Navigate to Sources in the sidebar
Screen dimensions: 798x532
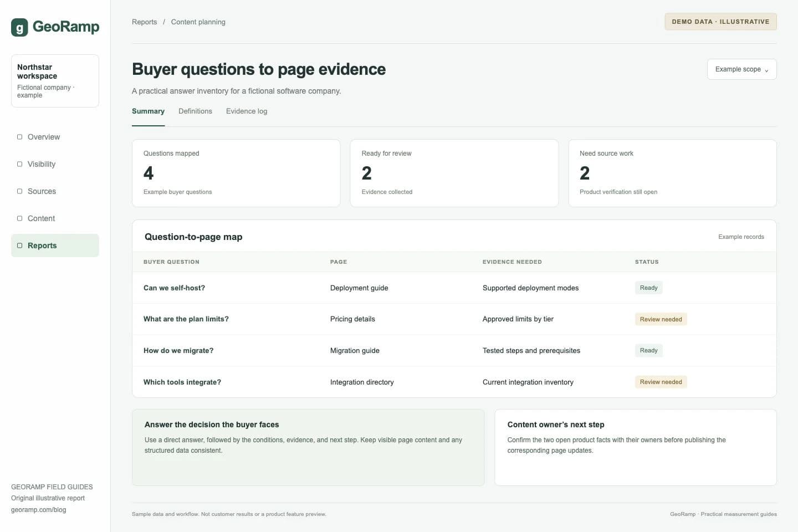click(55, 191)
